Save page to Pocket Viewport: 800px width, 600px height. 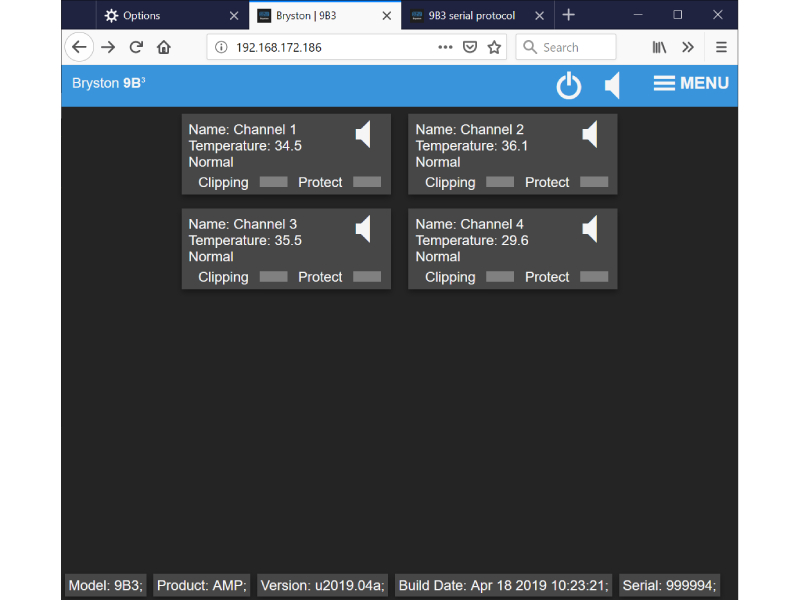click(470, 47)
